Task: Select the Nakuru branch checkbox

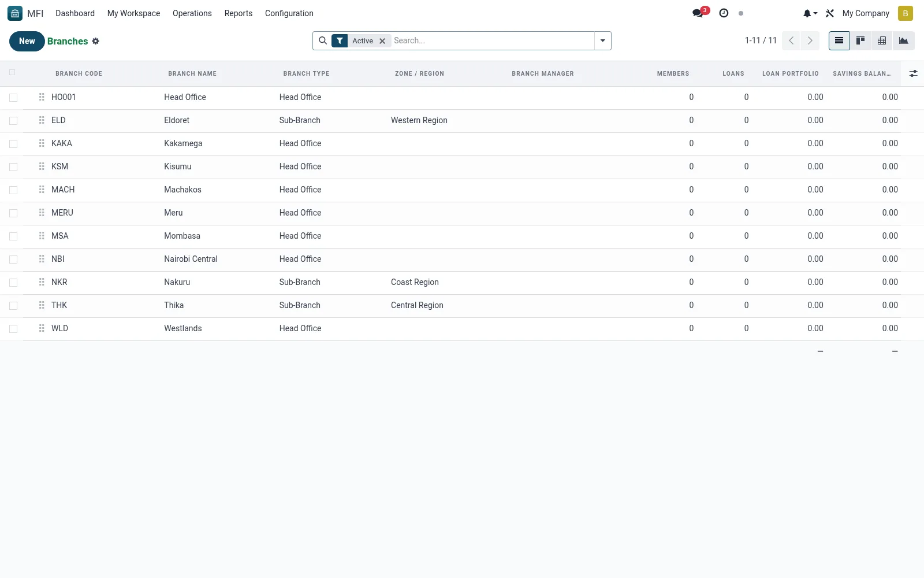Action: tap(13, 283)
